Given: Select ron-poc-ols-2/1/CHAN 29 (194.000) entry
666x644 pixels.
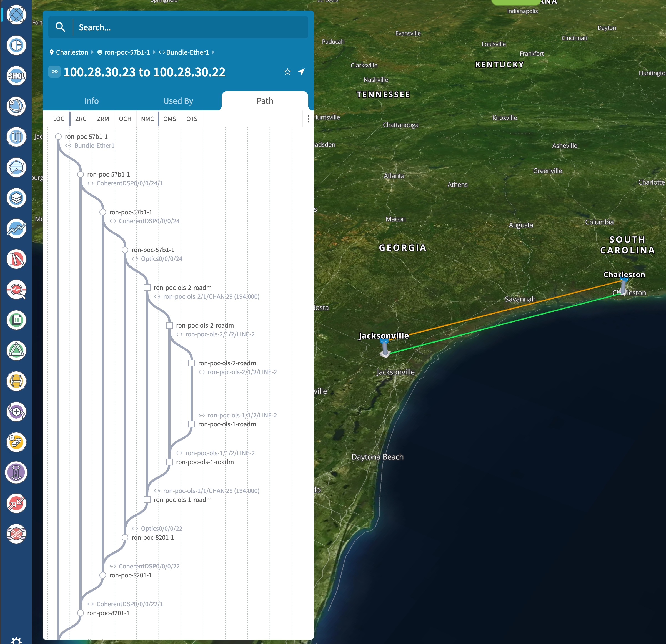Looking at the screenshot, I should 211,296.
